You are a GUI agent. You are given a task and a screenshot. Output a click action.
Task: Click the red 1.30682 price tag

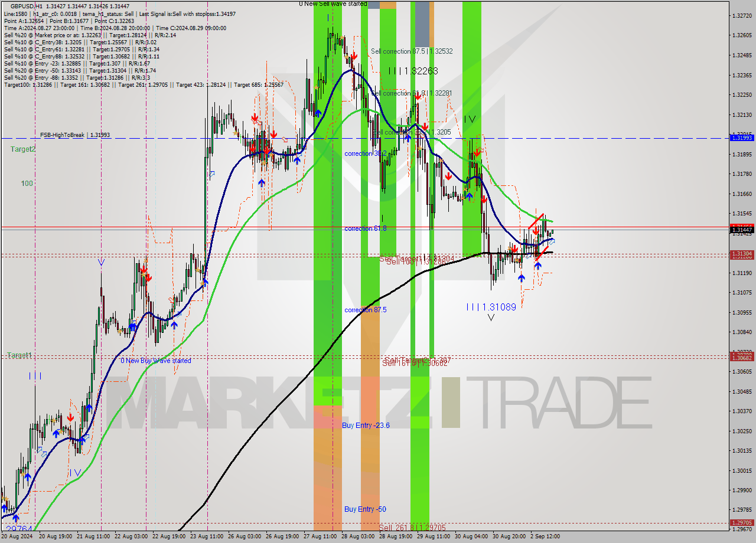(x=742, y=358)
